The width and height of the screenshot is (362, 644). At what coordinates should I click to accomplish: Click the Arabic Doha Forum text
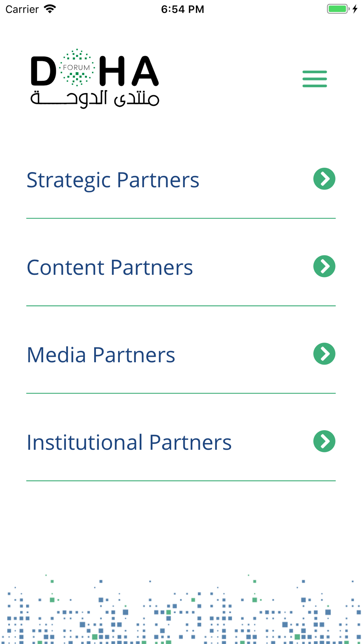pyautogui.click(x=95, y=99)
